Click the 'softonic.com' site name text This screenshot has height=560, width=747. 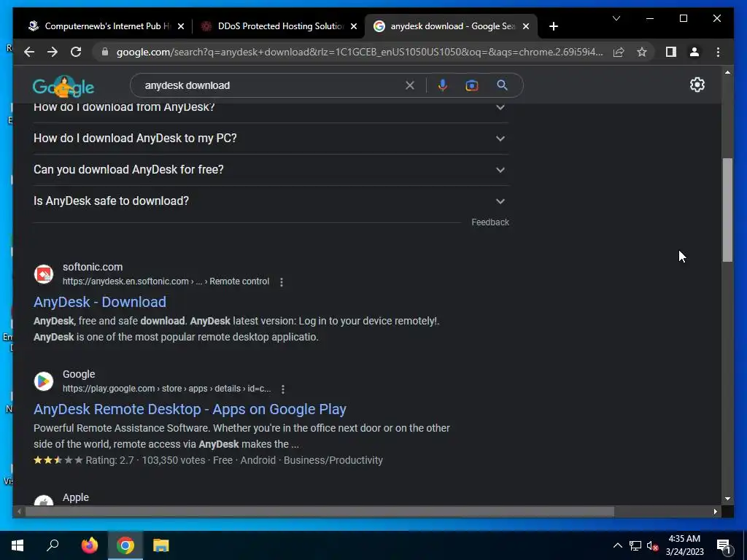click(x=93, y=267)
